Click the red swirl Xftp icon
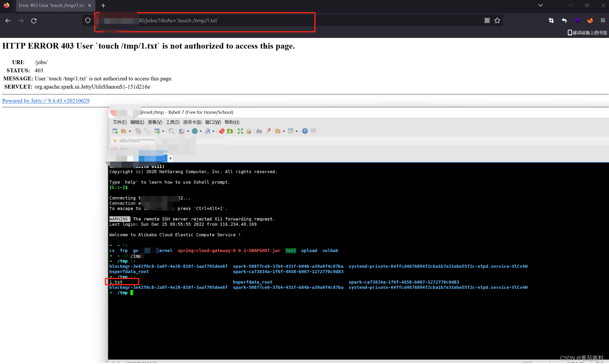This screenshot has width=609, height=364. (x=222, y=131)
